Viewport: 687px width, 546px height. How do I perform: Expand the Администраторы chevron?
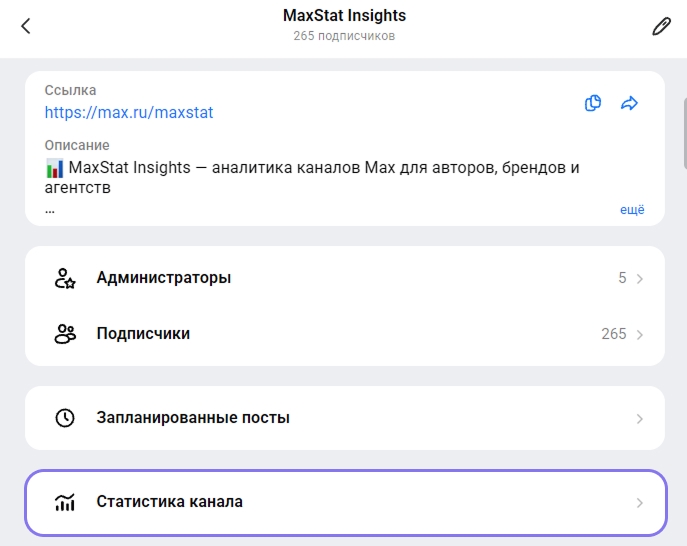point(640,279)
